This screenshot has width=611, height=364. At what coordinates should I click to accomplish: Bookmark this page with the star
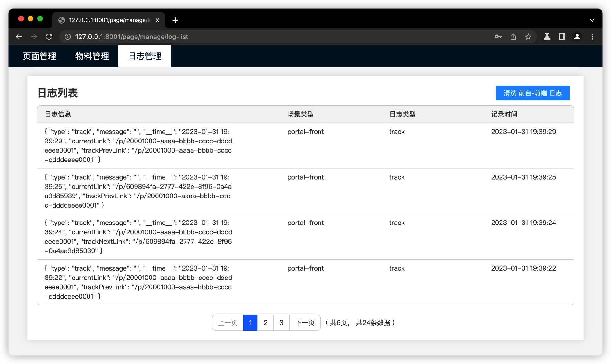pos(528,37)
